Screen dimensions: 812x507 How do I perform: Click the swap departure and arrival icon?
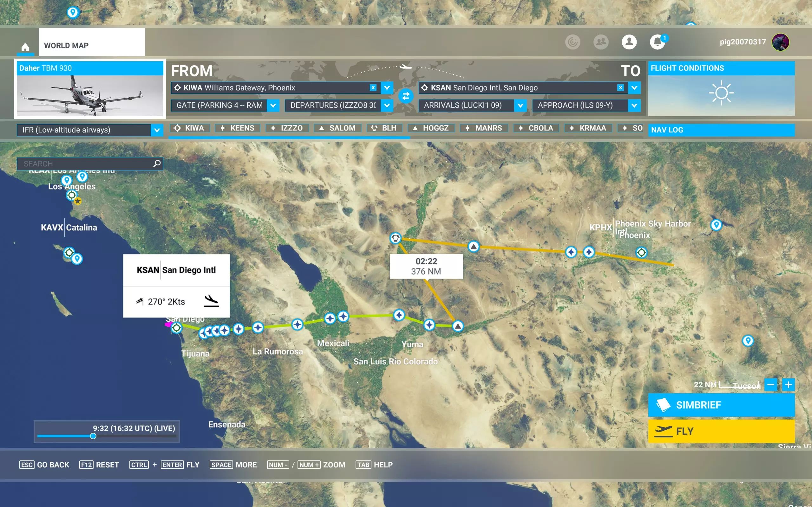pyautogui.click(x=406, y=96)
